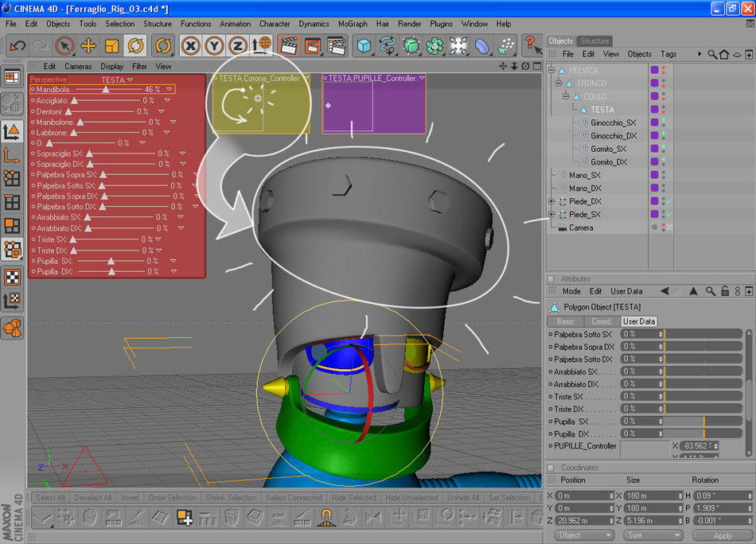756x544 pixels.
Task: Select Polygons mode in left sidebar
Action: [x=12, y=226]
